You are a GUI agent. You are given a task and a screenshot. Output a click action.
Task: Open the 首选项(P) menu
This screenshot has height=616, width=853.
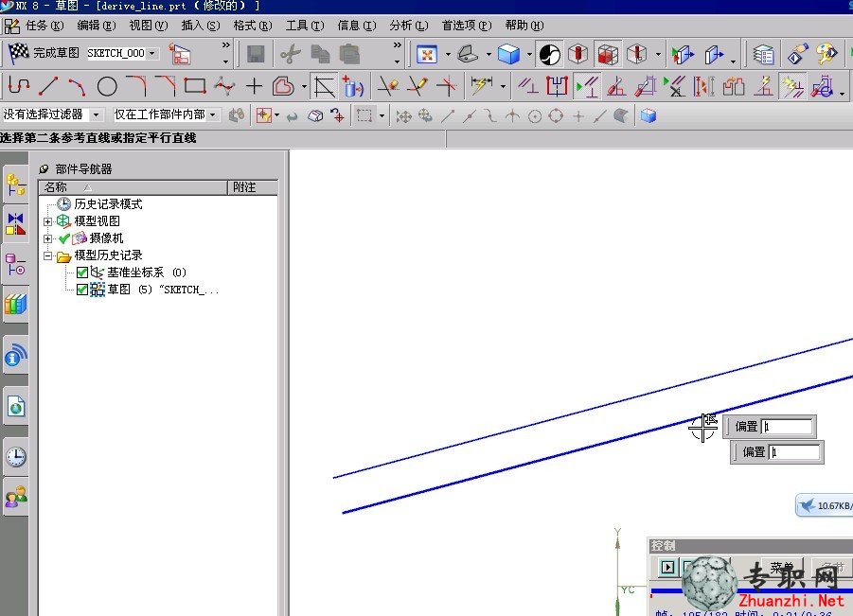coord(466,26)
